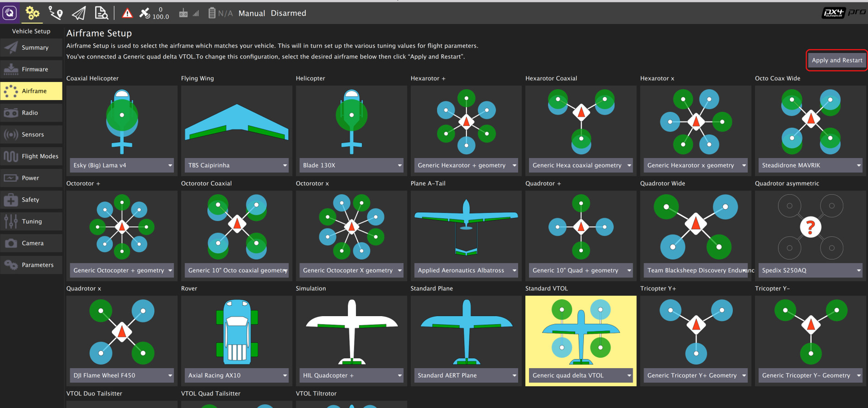This screenshot has width=868, height=408.
Task: Open the Plan view waypoint icon
Action: tap(55, 13)
